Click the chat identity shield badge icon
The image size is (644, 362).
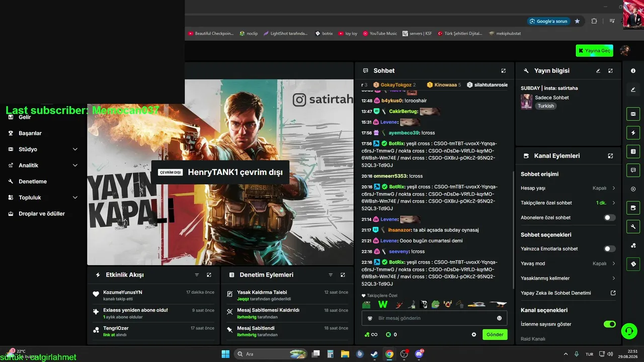pos(370,318)
